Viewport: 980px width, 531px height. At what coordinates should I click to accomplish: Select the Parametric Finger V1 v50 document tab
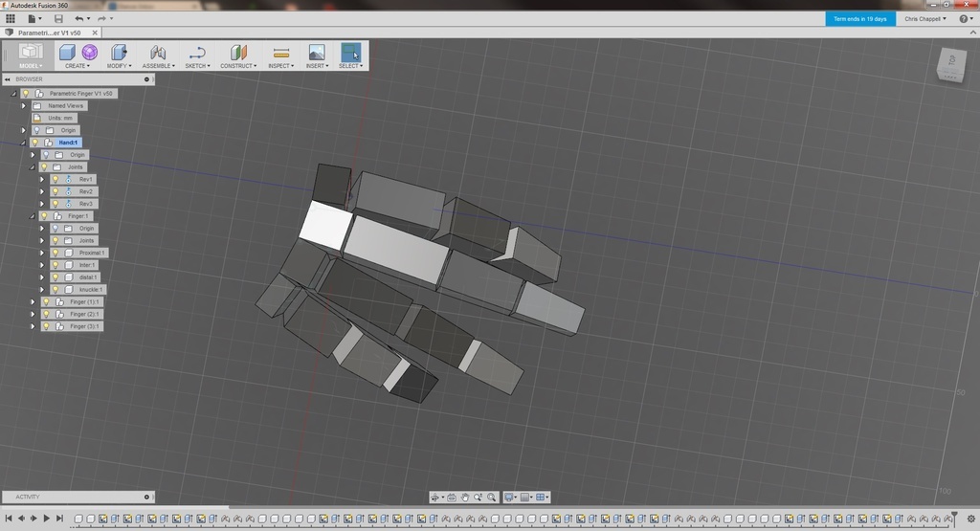(x=50, y=33)
